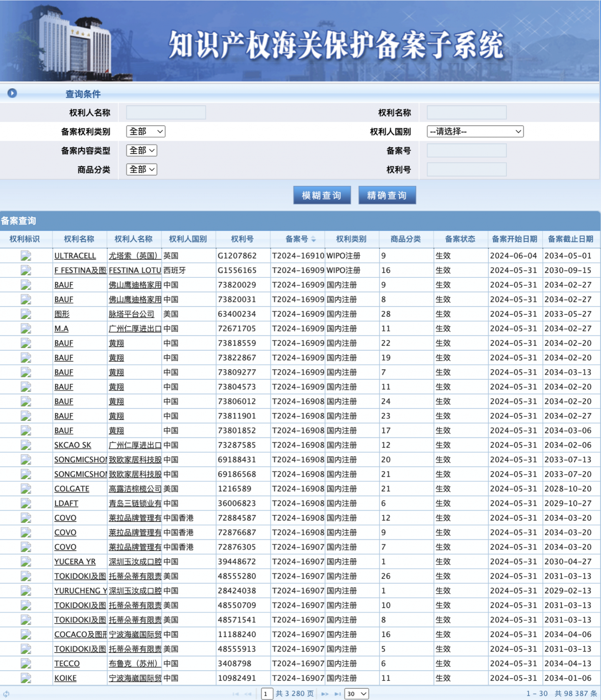
Task: Click the 权利名称 input field in query form
Action: pos(467,113)
